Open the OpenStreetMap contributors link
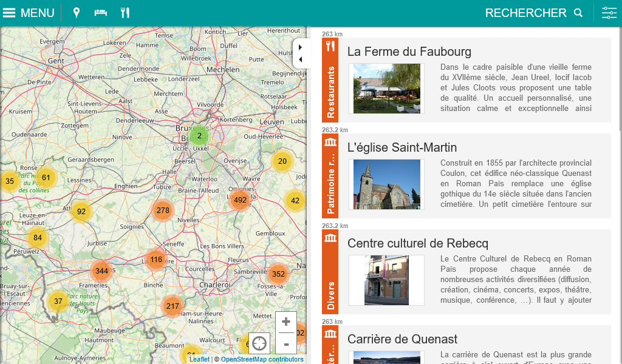622x364 pixels. tap(262, 359)
